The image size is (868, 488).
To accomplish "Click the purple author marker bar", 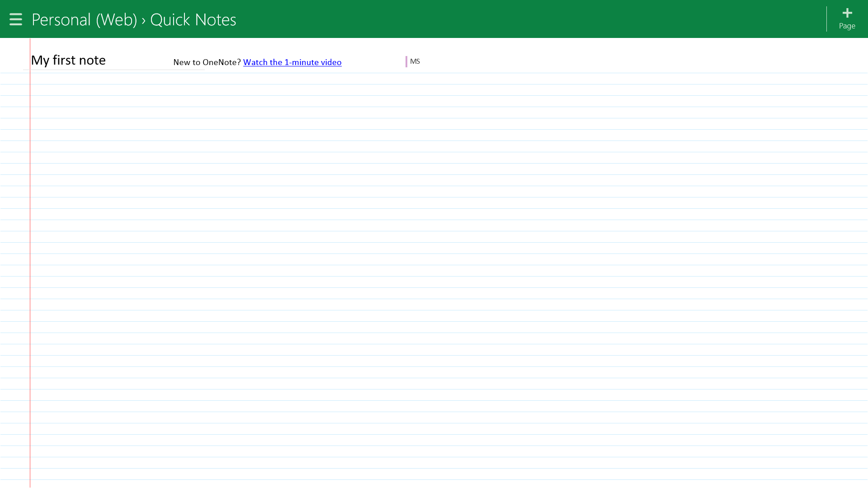I will coord(406,61).
